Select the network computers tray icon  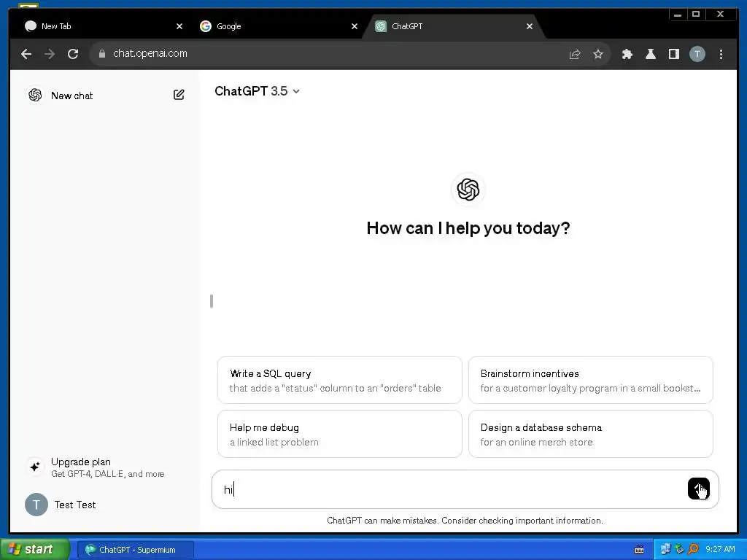tap(665, 550)
